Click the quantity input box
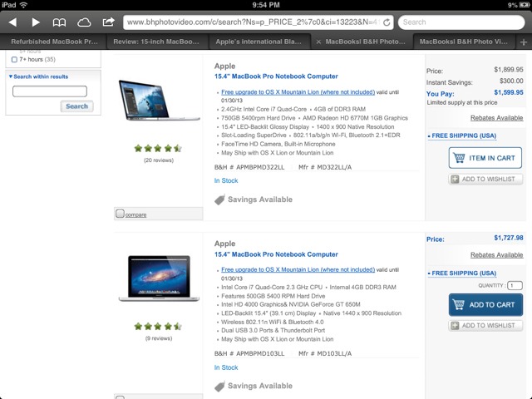The height and width of the screenshot is (399, 532). pyautogui.click(x=515, y=285)
